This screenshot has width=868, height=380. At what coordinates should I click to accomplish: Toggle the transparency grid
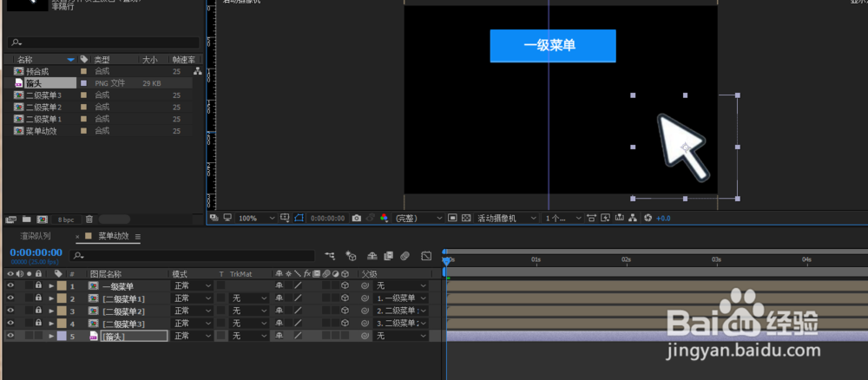(466, 219)
